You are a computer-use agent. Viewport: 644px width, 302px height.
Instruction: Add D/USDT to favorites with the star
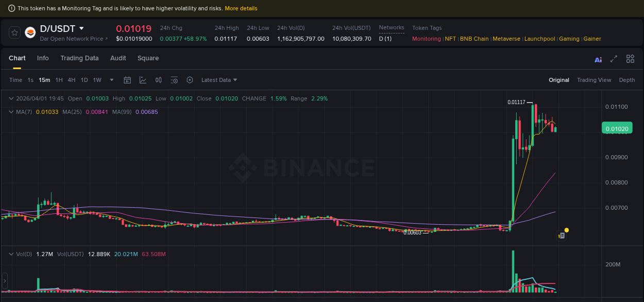pyautogui.click(x=14, y=32)
